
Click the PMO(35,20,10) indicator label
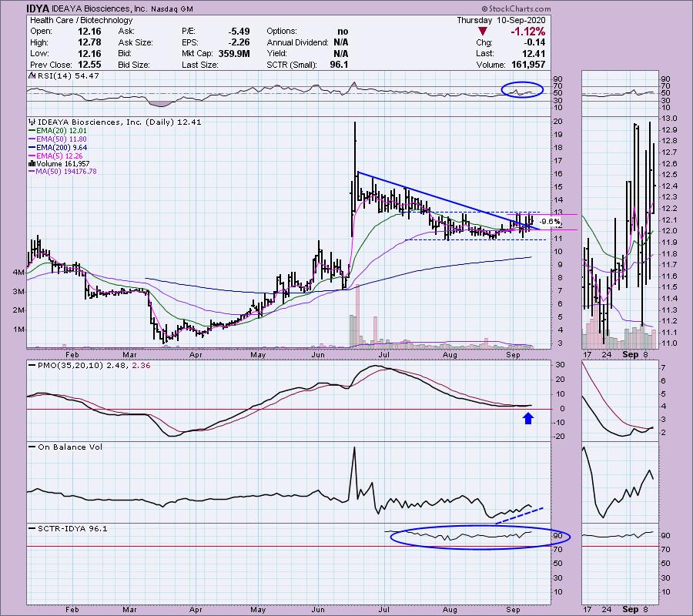(x=89, y=366)
